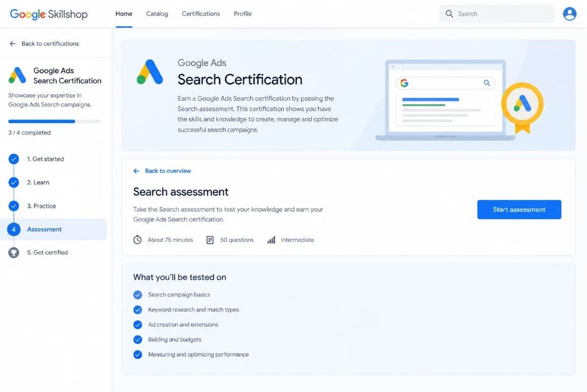587x392 pixels.
Task: Click the number 4 step badge
Action: pyautogui.click(x=14, y=229)
